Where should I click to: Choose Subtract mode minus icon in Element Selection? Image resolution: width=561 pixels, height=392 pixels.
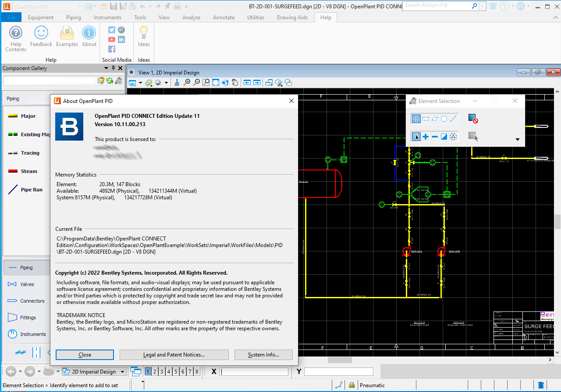(435, 137)
